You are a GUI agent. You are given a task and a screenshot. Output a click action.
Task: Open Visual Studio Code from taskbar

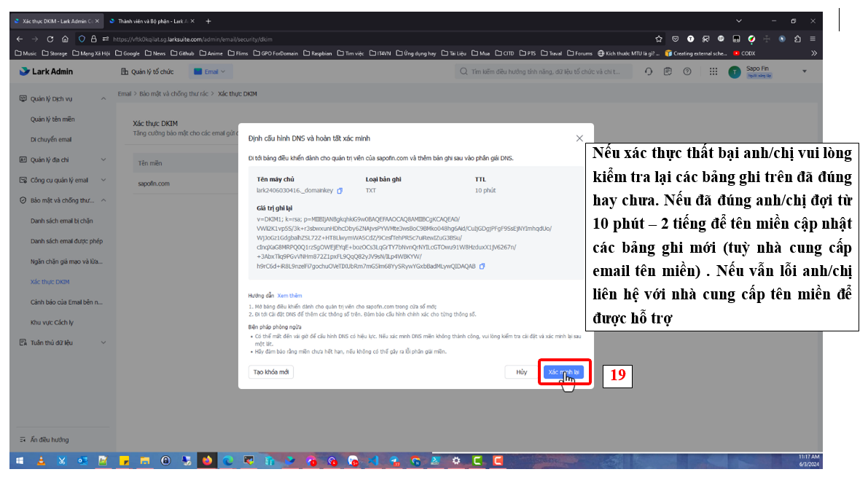coord(374,460)
